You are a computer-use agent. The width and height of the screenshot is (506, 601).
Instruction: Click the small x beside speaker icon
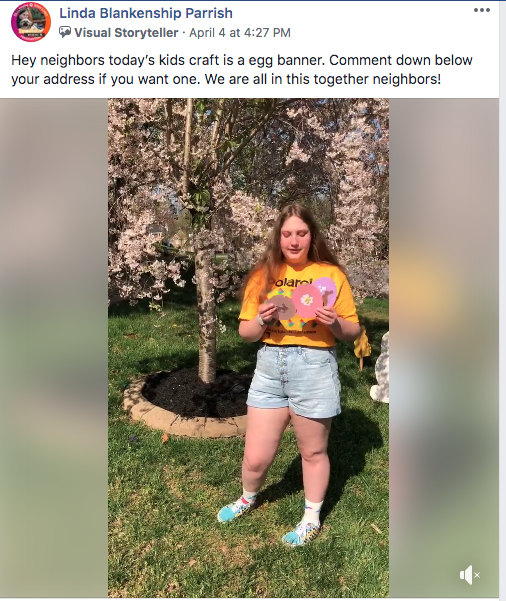[477, 575]
